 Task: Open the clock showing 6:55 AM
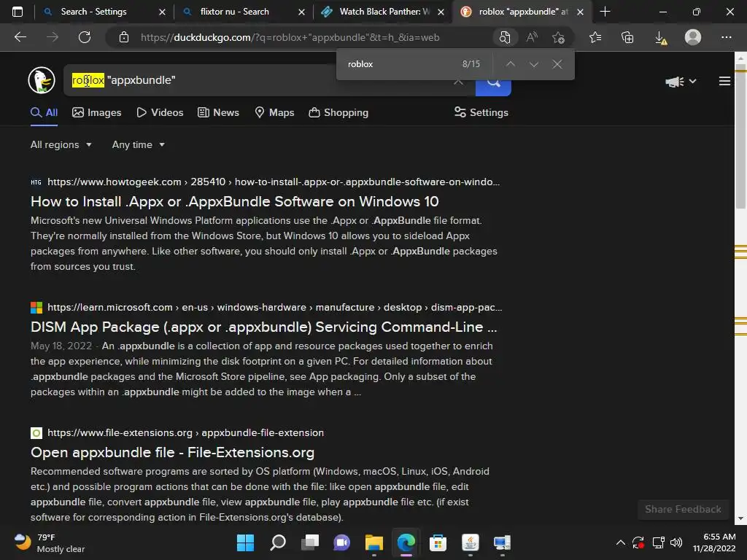[713, 542]
